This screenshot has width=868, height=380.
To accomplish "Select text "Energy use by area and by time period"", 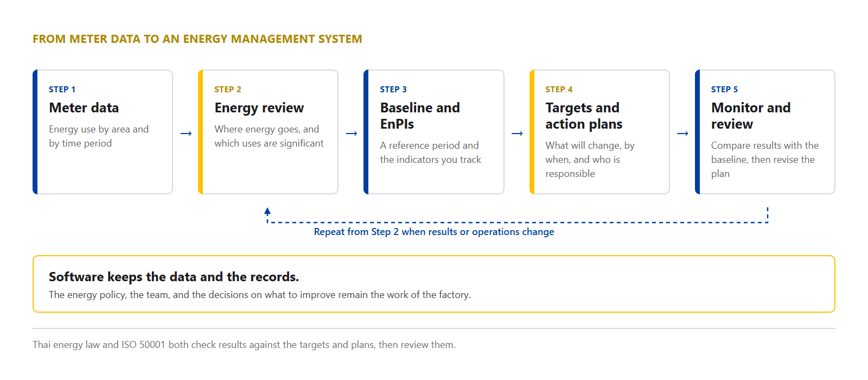I will pos(99,136).
